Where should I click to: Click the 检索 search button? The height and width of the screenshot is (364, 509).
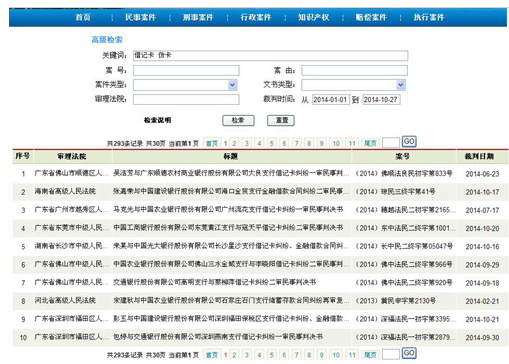tap(238, 120)
